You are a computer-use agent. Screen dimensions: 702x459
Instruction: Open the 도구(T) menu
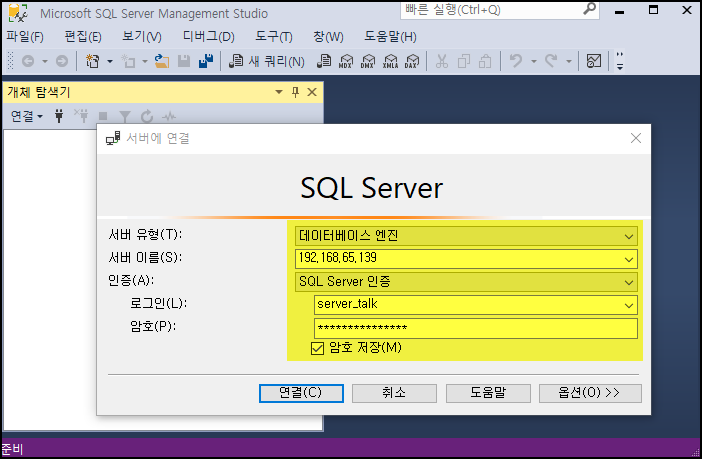[274, 37]
